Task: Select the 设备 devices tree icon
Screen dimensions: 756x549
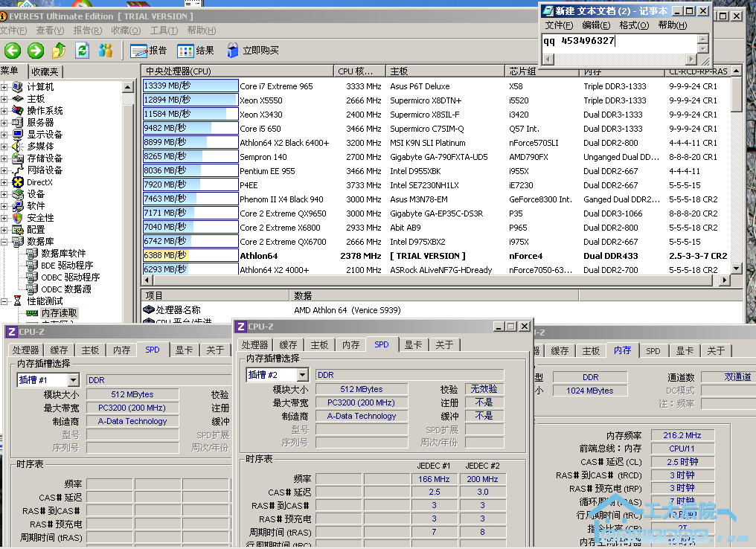Action: click(x=17, y=193)
